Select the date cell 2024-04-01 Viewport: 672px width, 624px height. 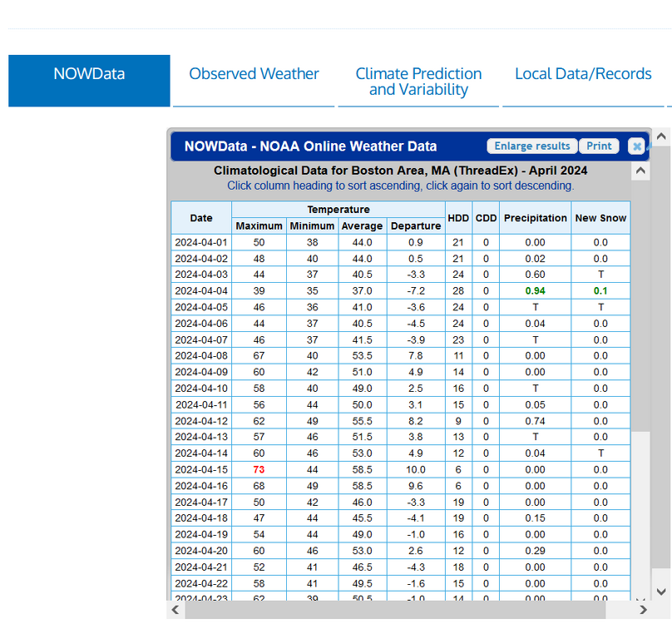point(201,242)
